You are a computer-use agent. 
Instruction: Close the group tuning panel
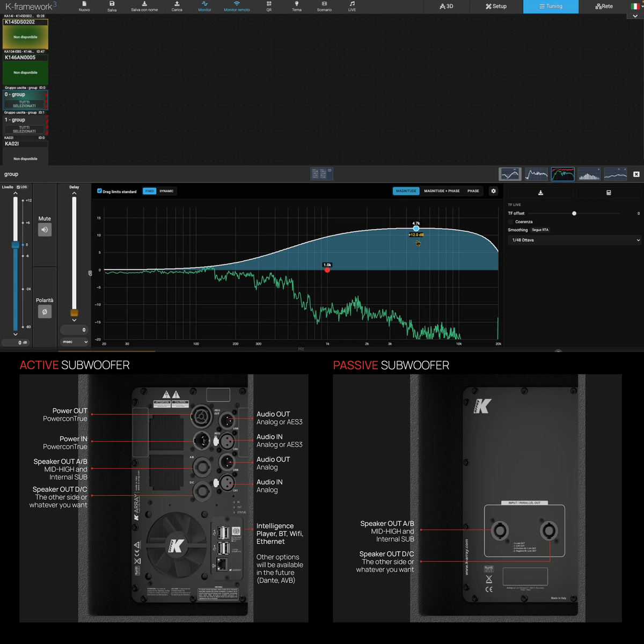pyautogui.click(x=636, y=174)
